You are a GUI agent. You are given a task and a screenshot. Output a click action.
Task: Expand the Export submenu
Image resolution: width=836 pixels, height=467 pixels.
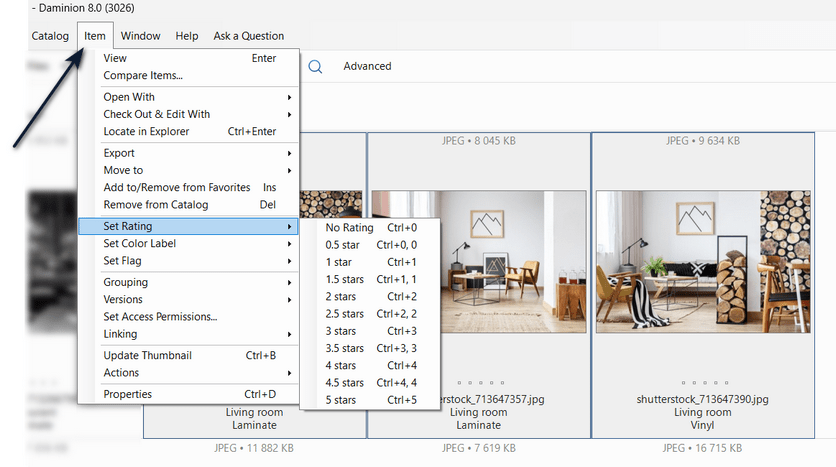[119, 153]
